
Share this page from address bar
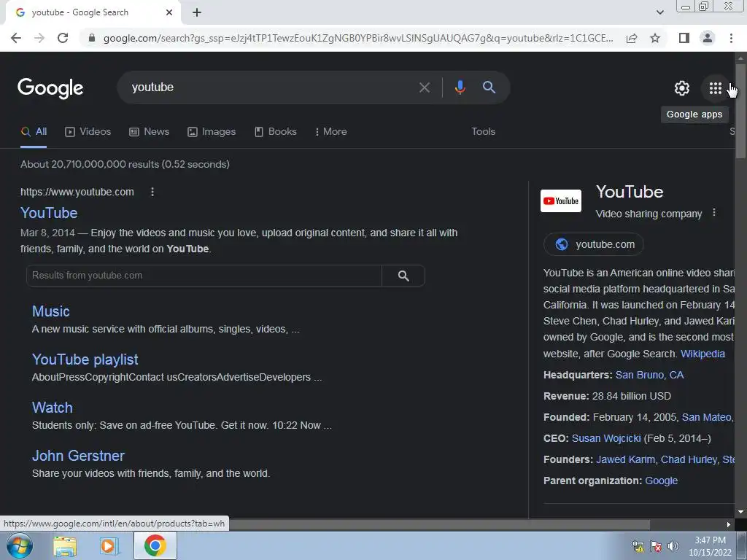[632, 38]
